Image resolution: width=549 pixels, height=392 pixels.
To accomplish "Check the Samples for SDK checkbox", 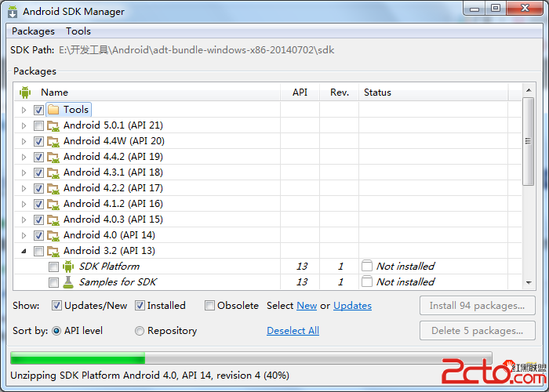I will 53,282.
